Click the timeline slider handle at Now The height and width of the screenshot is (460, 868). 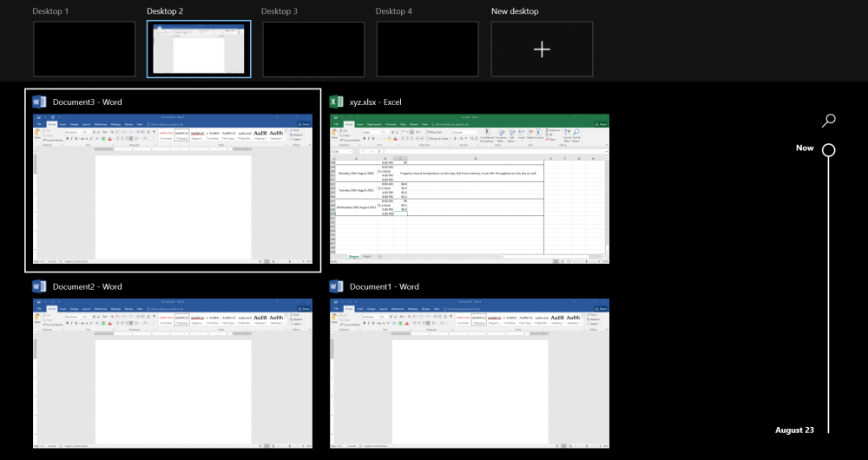pos(829,149)
